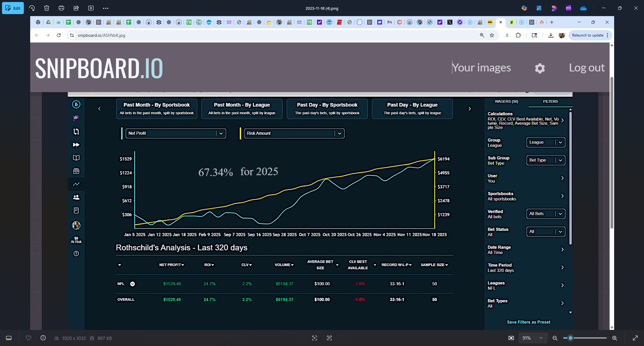The height and width of the screenshot is (346, 644).
Task: Click the browser address bar URL
Action: [x=101, y=35]
